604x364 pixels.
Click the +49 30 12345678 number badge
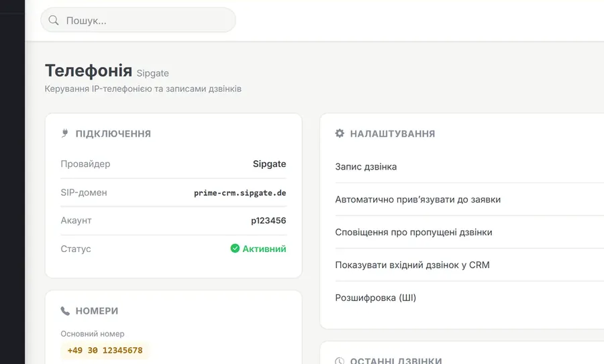105,351
